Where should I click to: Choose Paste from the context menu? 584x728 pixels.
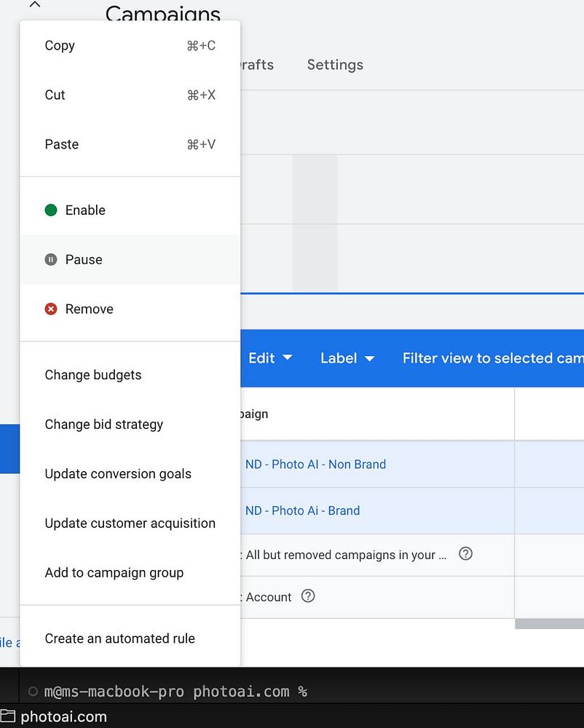pyautogui.click(x=62, y=145)
